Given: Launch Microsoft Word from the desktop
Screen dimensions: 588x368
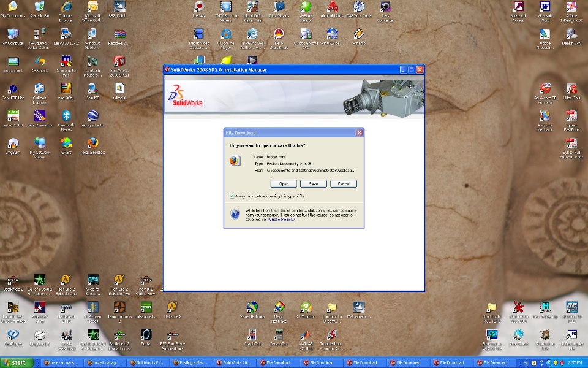Looking at the screenshot, I should (x=545, y=11).
